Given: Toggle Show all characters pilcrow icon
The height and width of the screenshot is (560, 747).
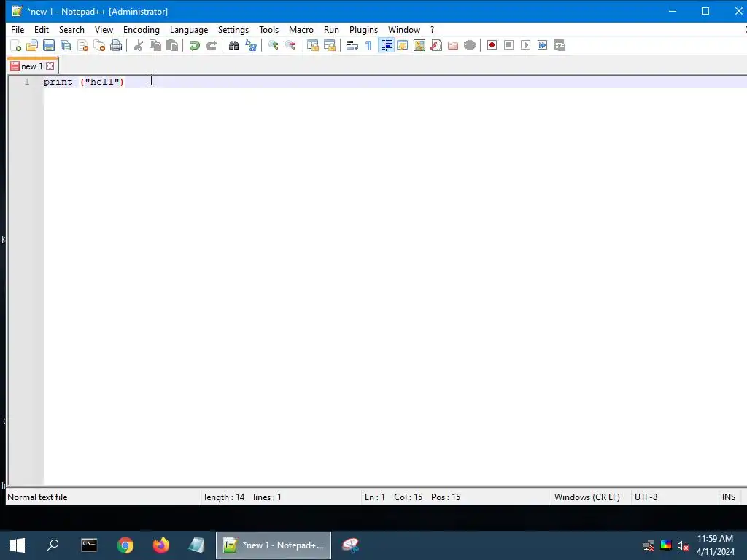Looking at the screenshot, I should tap(368, 45).
